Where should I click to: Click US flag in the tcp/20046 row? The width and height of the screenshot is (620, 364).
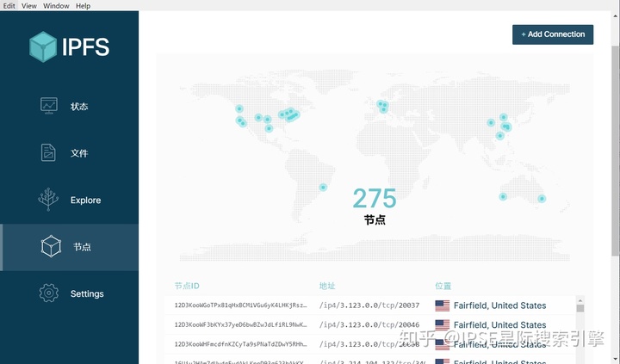click(x=442, y=325)
